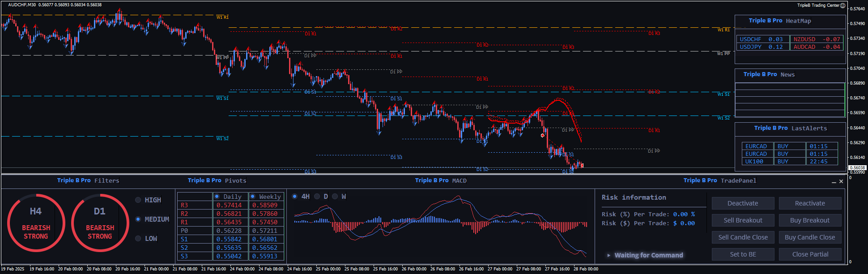
Task: Close the Triple B Pro TradePanel
Action: coord(841,181)
